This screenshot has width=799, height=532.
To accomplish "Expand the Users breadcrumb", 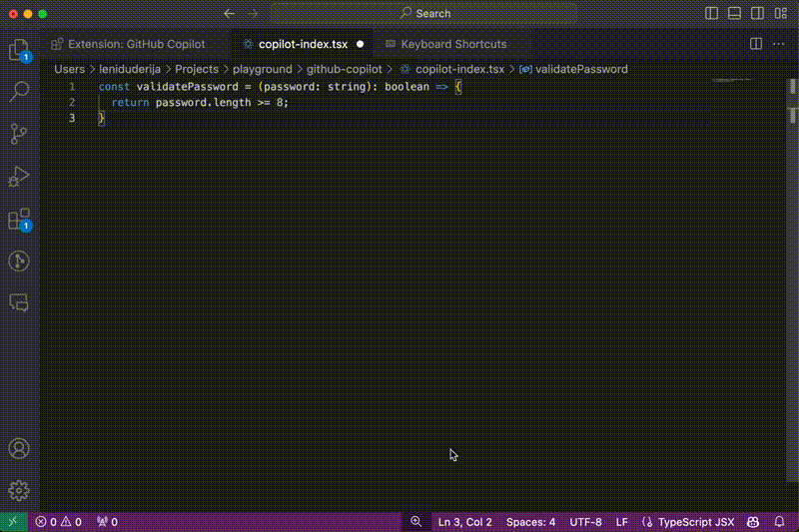I will 69,69.
